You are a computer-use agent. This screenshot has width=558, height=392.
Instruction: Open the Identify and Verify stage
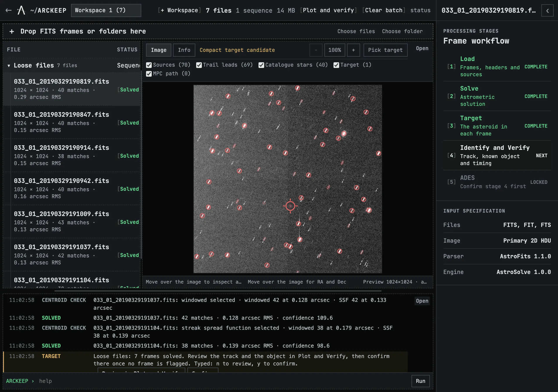pyautogui.click(x=497, y=155)
